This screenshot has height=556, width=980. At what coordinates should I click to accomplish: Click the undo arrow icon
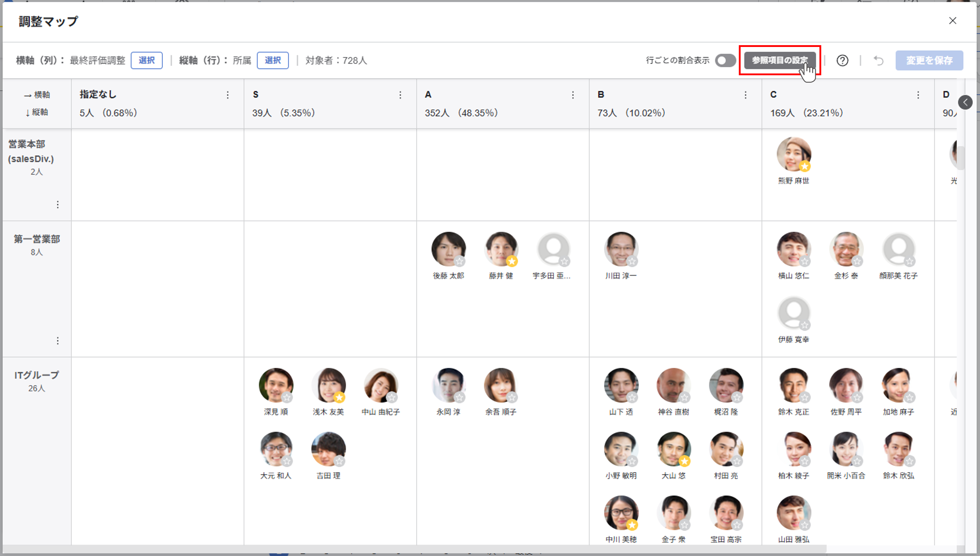pyautogui.click(x=878, y=60)
